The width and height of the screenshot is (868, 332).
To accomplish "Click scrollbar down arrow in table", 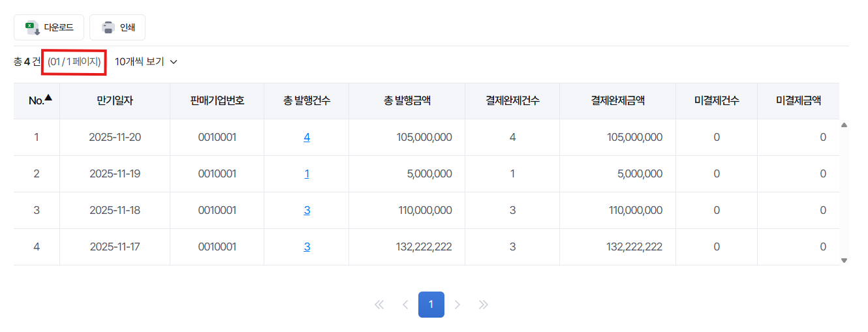I will click(x=844, y=260).
